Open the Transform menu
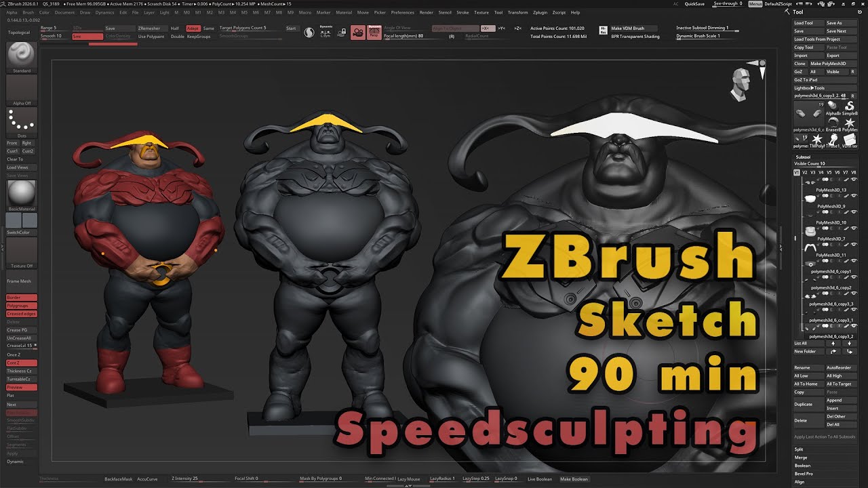The image size is (868, 488). (517, 12)
